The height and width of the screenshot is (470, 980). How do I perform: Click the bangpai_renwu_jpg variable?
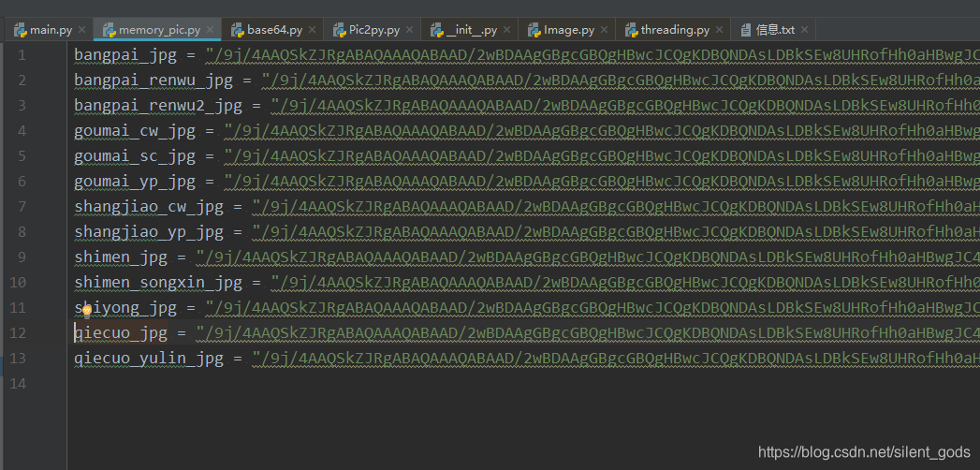(x=154, y=80)
